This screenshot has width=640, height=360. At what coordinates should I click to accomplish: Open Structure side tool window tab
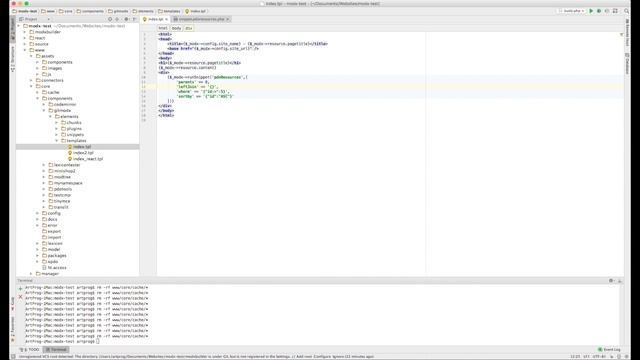pyautogui.click(x=12, y=59)
